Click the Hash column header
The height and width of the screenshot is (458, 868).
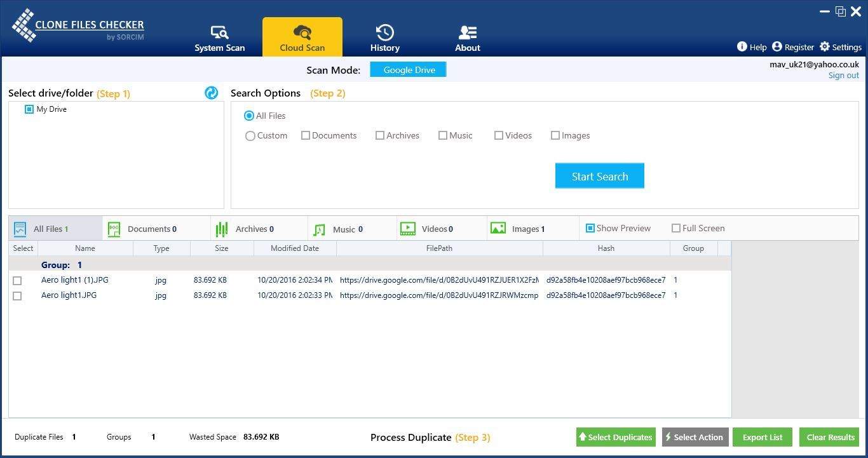[x=606, y=248]
